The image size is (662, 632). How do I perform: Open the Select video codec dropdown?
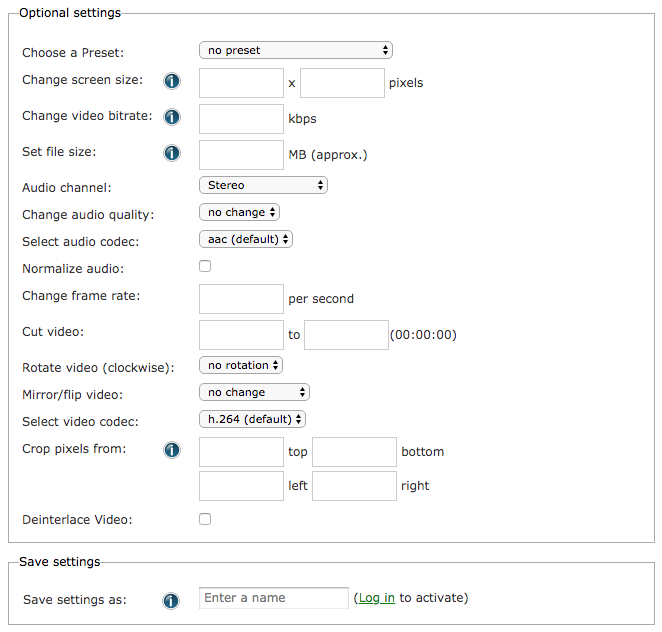(x=252, y=419)
